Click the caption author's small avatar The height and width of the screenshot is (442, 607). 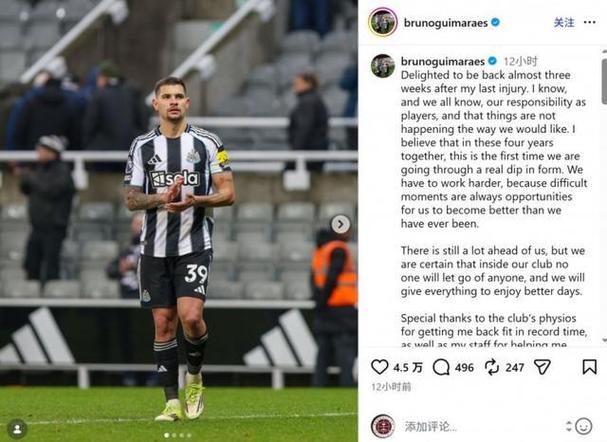[383, 66]
